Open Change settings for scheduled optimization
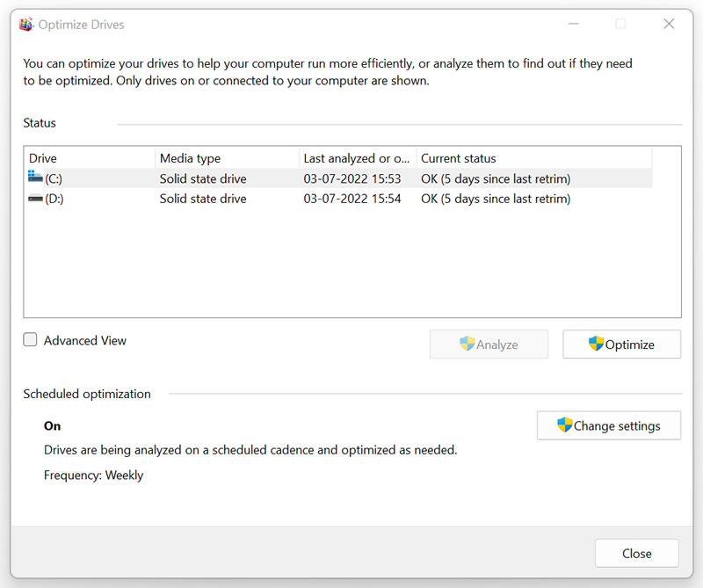This screenshot has width=703, height=588. (609, 425)
